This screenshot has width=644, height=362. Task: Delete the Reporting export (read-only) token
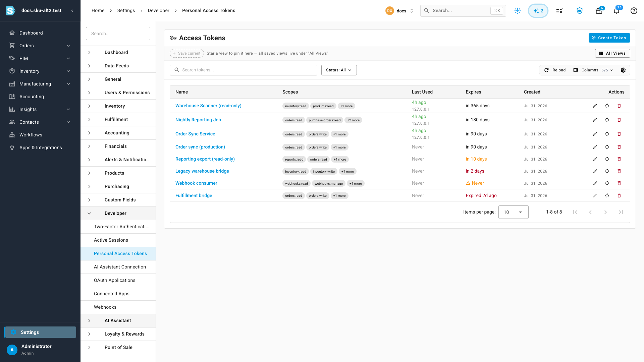(619, 159)
